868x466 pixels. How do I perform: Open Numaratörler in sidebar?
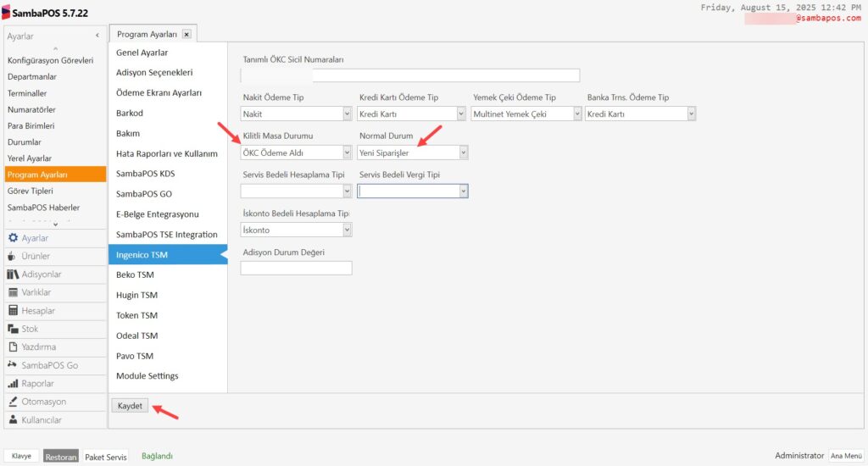[55, 109]
